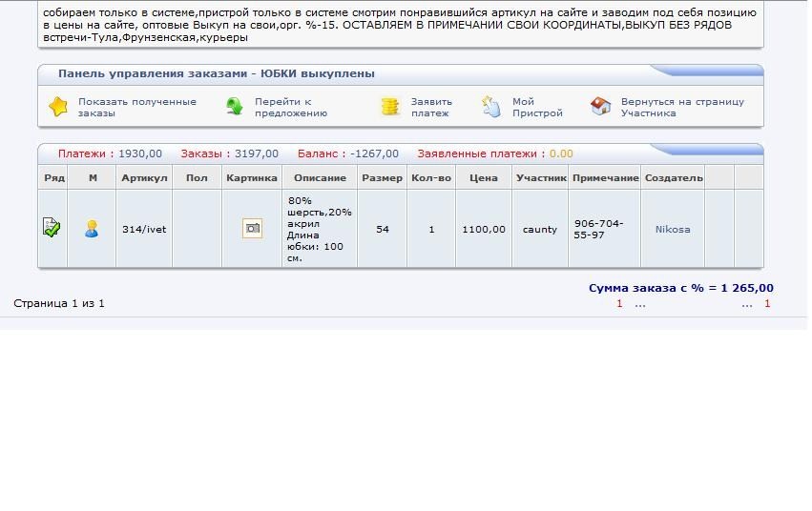The height and width of the screenshot is (511, 812).
Task: Click the yellow star icon for received orders
Action: tap(58, 107)
